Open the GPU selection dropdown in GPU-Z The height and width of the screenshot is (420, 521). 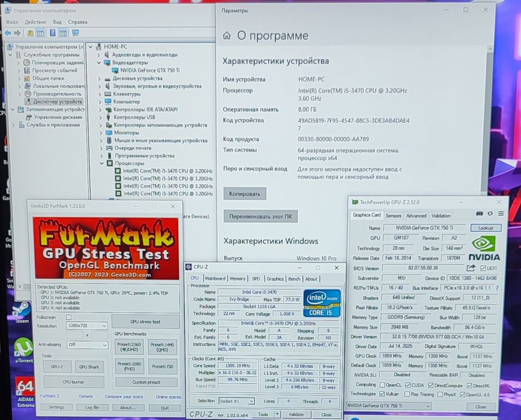click(x=388, y=406)
